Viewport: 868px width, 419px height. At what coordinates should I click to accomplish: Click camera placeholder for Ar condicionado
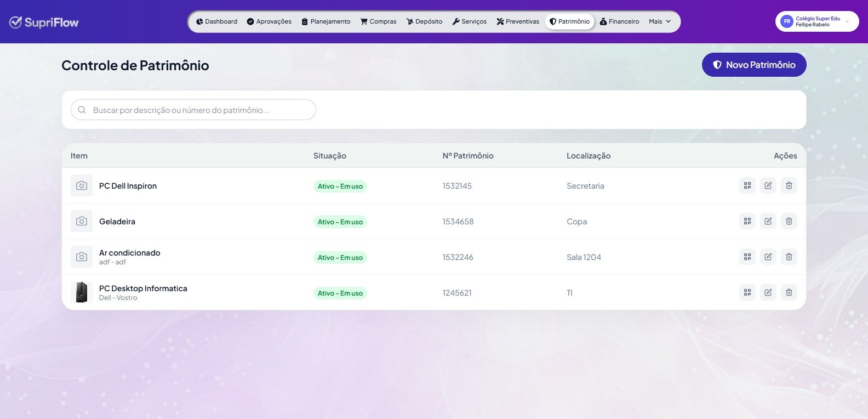tap(82, 257)
